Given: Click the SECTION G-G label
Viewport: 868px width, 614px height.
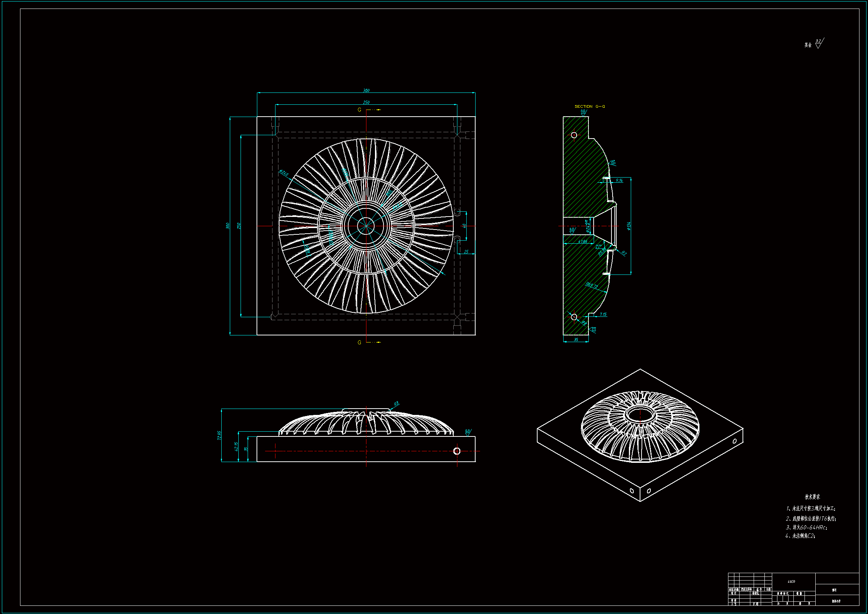Looking at the screenshot, I should pyautogui.click(x=590, y=106).
